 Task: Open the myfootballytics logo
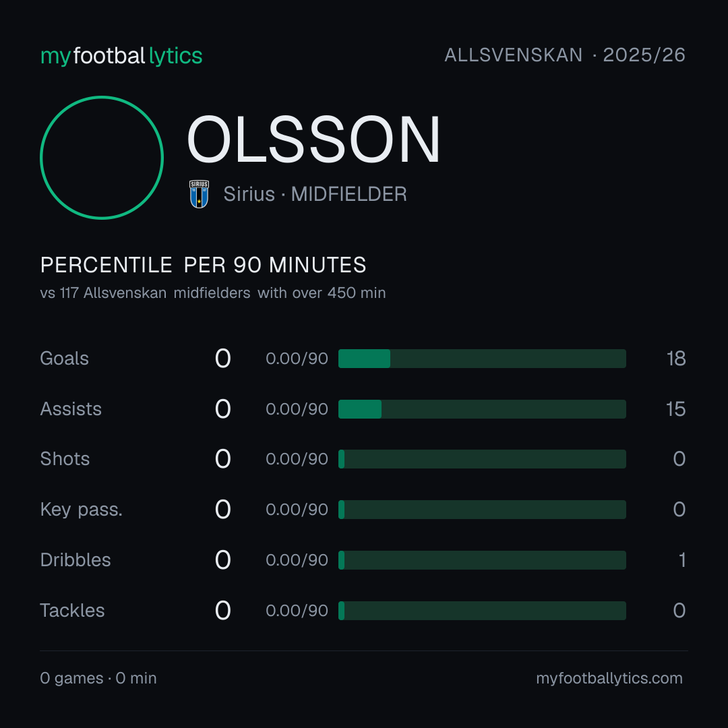(121, 56)
